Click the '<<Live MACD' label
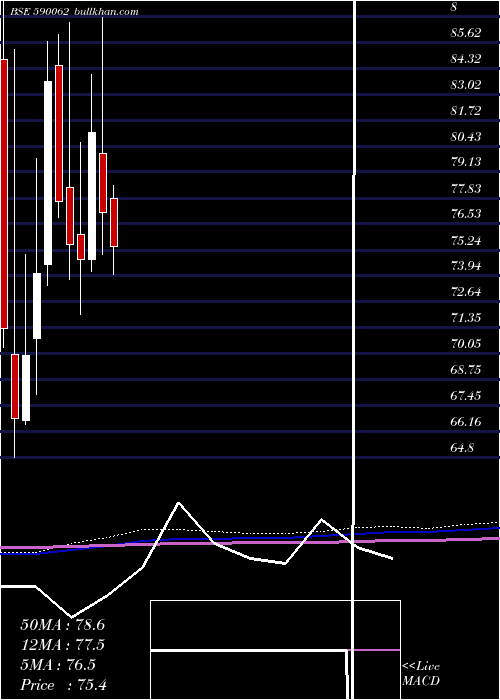The height and width of the screenshot is (700, 500). tap(421, 674)
